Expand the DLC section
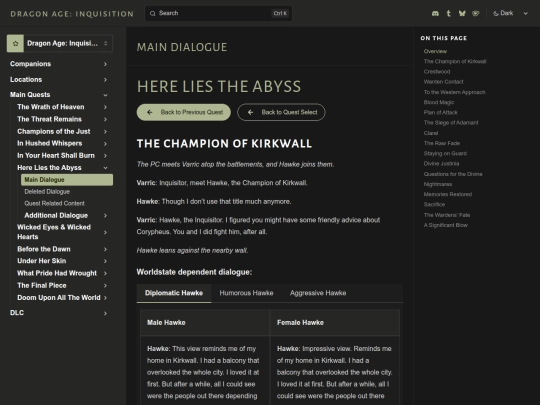Viewport: 540px width, 405px height. pos(105,313)
